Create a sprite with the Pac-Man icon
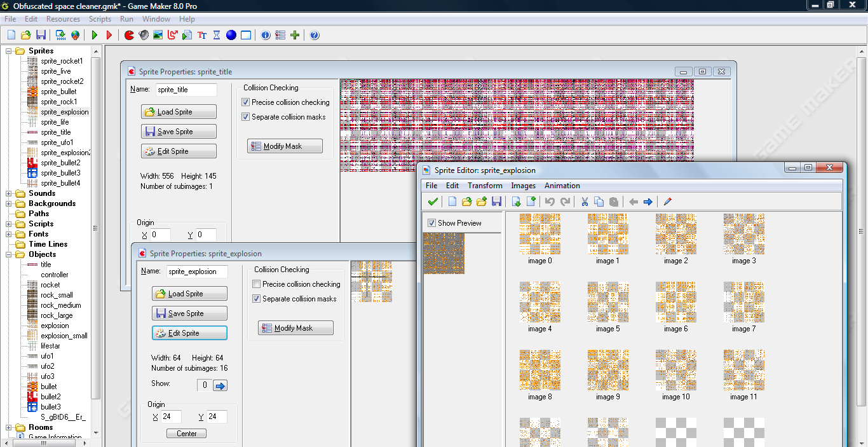The width and height of the screenshot is (868, 447). (x=129, y=35)
